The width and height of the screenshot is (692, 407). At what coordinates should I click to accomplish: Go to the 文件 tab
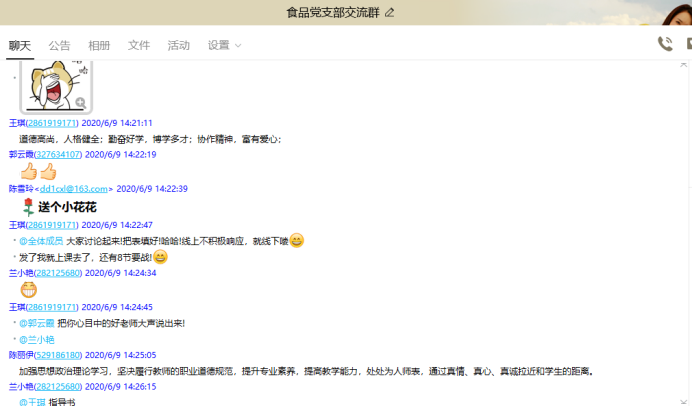(139, 45)
